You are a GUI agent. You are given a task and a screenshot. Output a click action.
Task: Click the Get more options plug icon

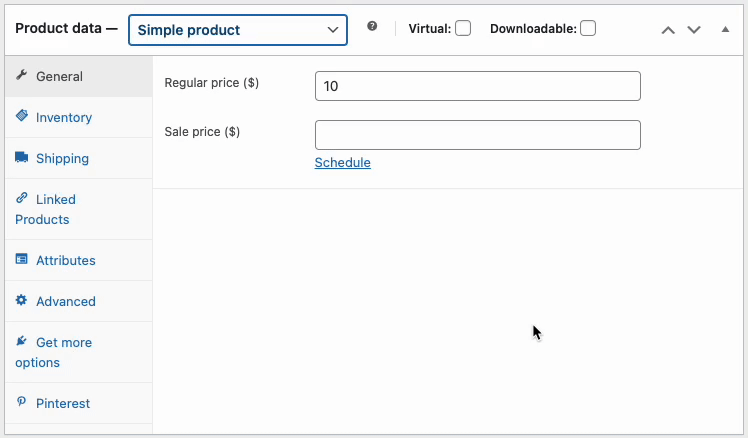(21, 341)
